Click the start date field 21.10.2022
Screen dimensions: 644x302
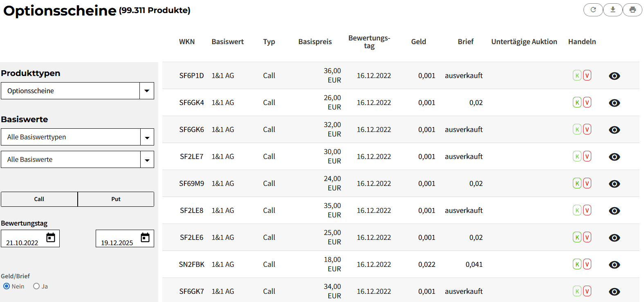point(22,242)
